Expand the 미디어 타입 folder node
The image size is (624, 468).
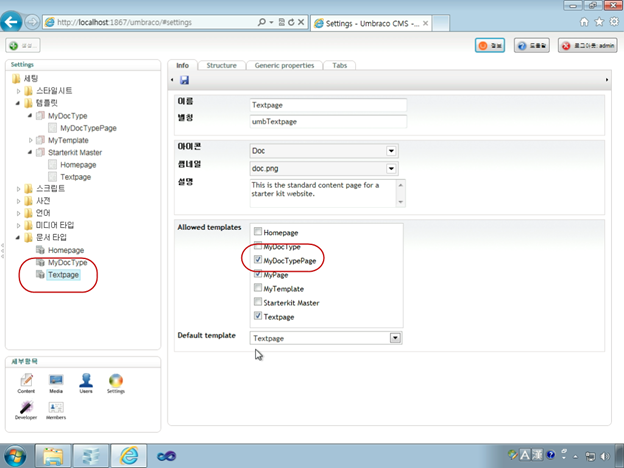pos(18,226)
